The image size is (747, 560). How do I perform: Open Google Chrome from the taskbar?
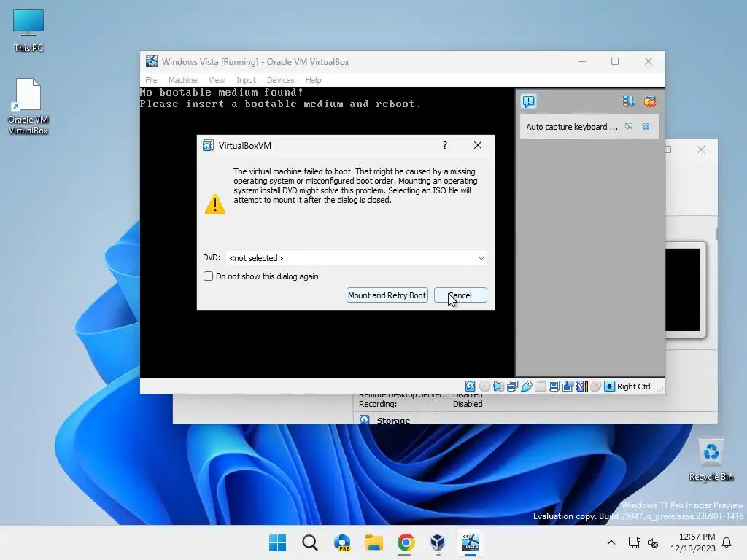tap(406, 542)
